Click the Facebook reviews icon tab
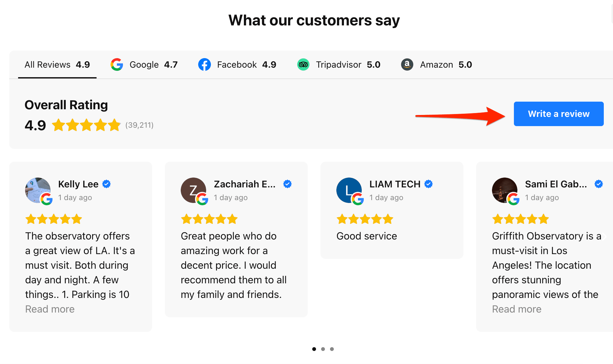Image resolution: width=613 pixels, height=364 pixels. click(204, 64)
